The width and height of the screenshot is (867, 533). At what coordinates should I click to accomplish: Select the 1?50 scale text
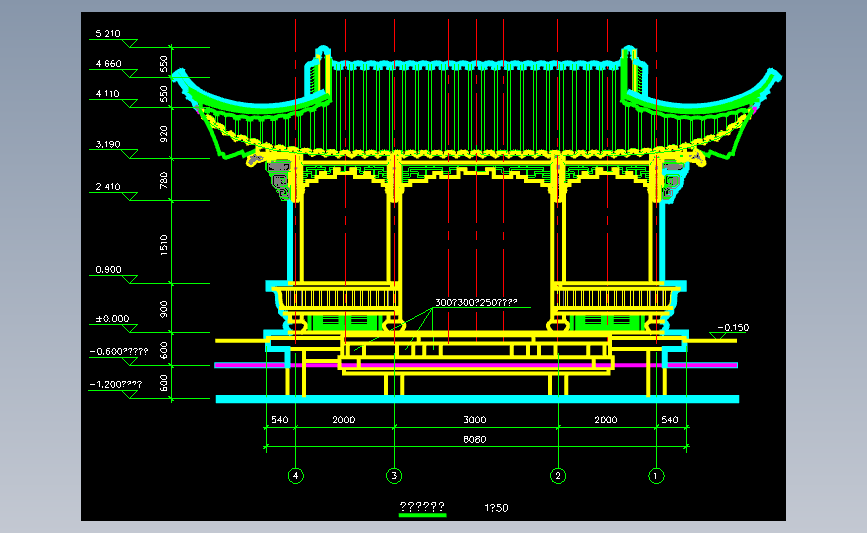497,508
